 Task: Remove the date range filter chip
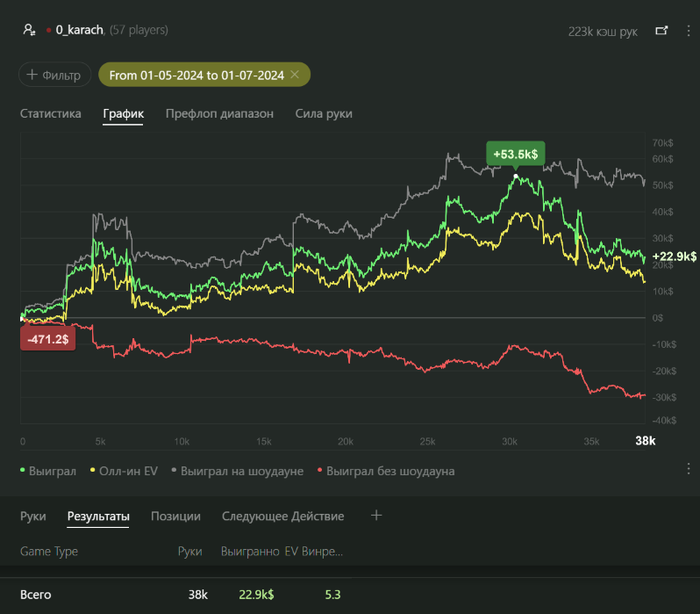[x=295, y=75]
